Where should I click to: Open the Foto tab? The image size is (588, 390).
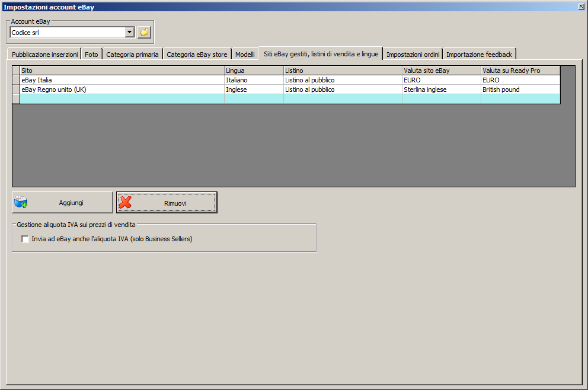tap(91, 55)
